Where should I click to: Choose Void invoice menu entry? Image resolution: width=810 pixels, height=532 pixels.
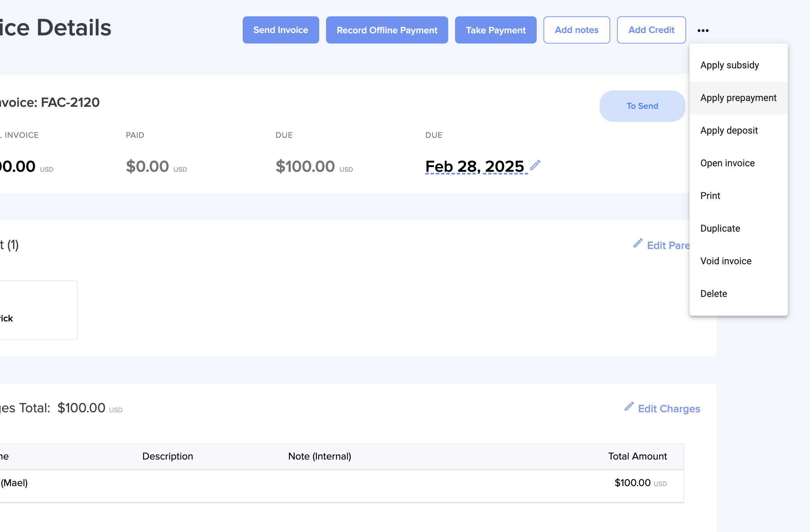pyautogui.click(x=726, y=261)
